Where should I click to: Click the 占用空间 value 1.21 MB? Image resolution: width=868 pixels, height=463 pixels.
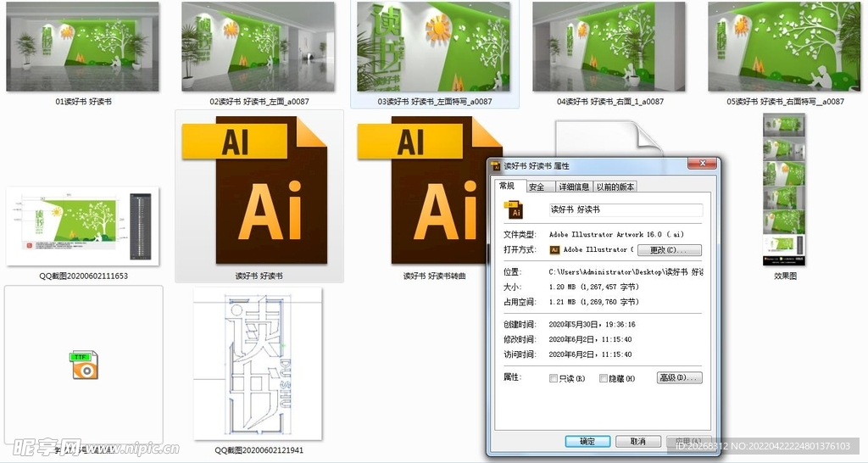tap(594, 302)
